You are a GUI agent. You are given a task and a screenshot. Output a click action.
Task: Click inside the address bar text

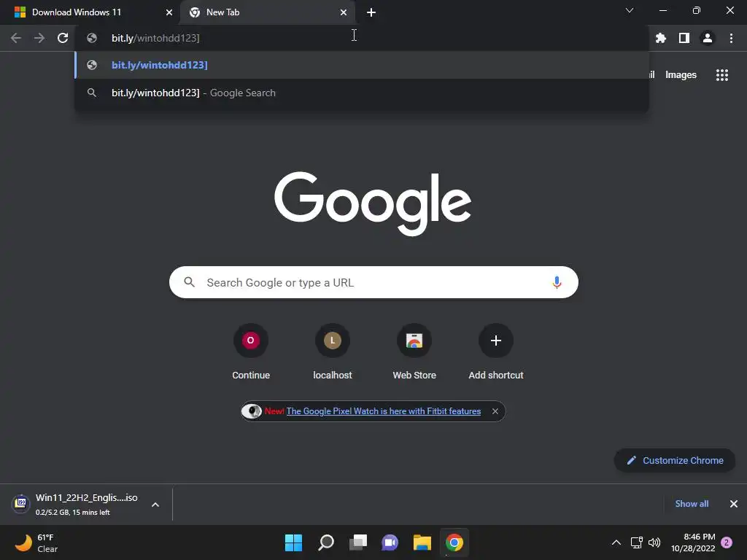[x=155, y=38]
